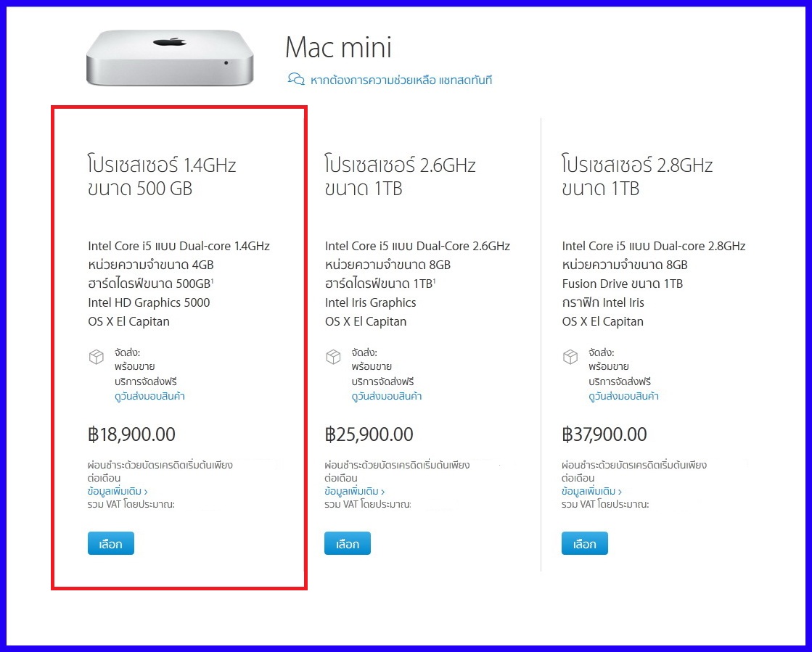The image size is (812, 652).
Task: Select the 2.6GHz 1TB model with เลือก
Action: pyautogui.click(x=348, y=543)
